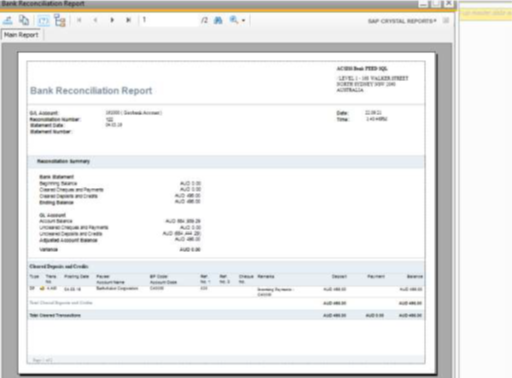Expand the zoom level dropdown arrow

[243, 21]
